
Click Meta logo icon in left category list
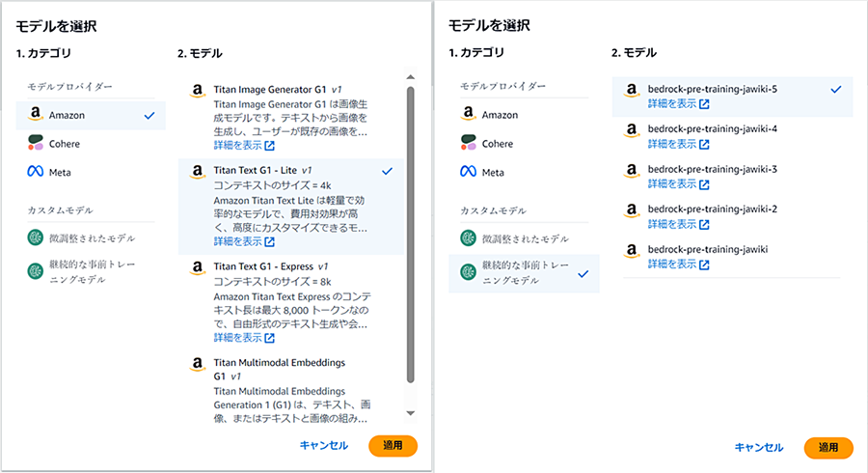(x=36, y=172)
